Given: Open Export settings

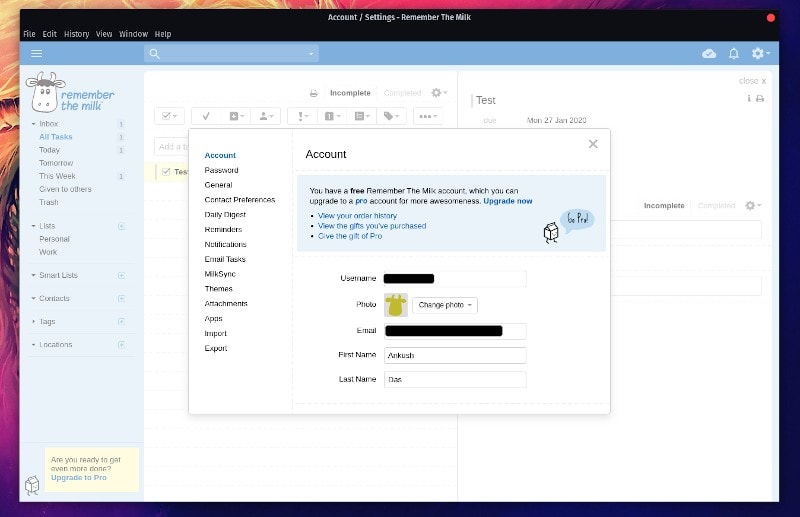Looking at the screenshot, I should coord(216,348).
